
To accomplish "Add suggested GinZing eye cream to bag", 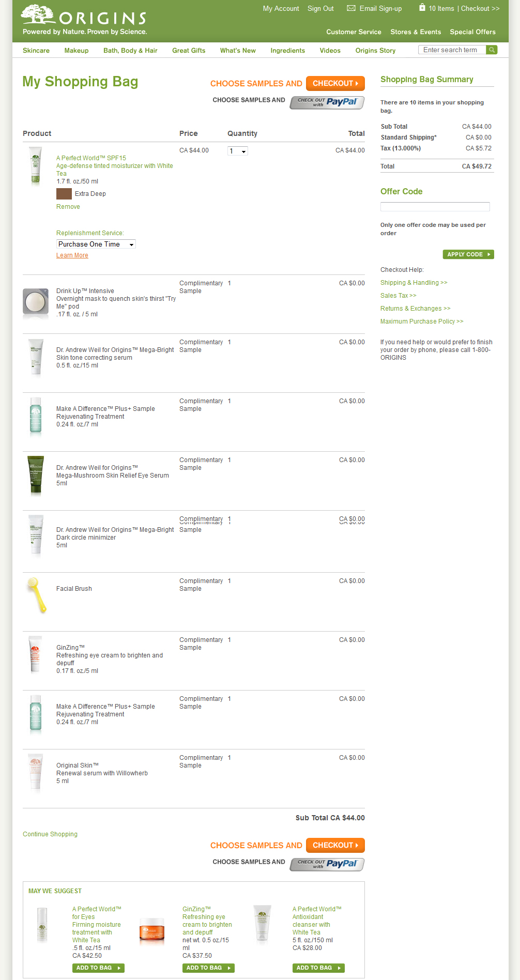I will pos(208,968).
